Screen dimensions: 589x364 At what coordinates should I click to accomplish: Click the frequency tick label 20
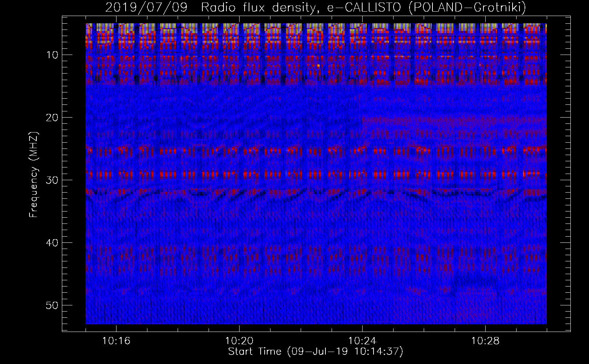pyautogui.click(x=53, y=118)
